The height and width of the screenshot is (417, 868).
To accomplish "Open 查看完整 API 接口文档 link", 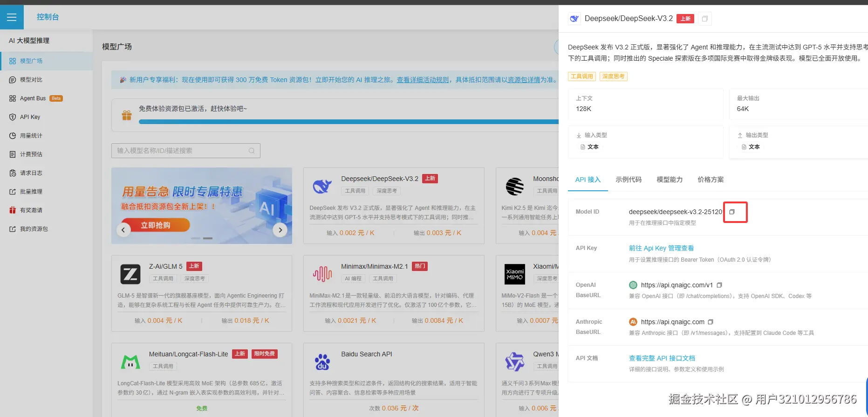I will [662, 358].
